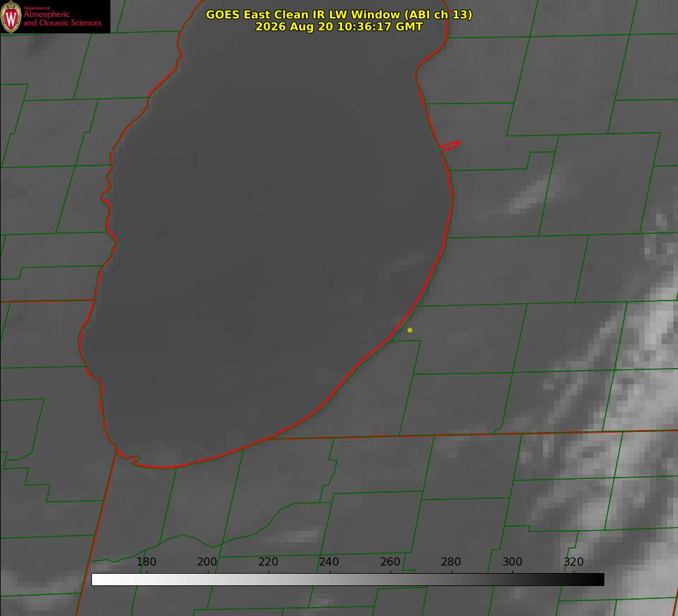
Task: Click the 240 colorbar tick label
Action: 329,561
